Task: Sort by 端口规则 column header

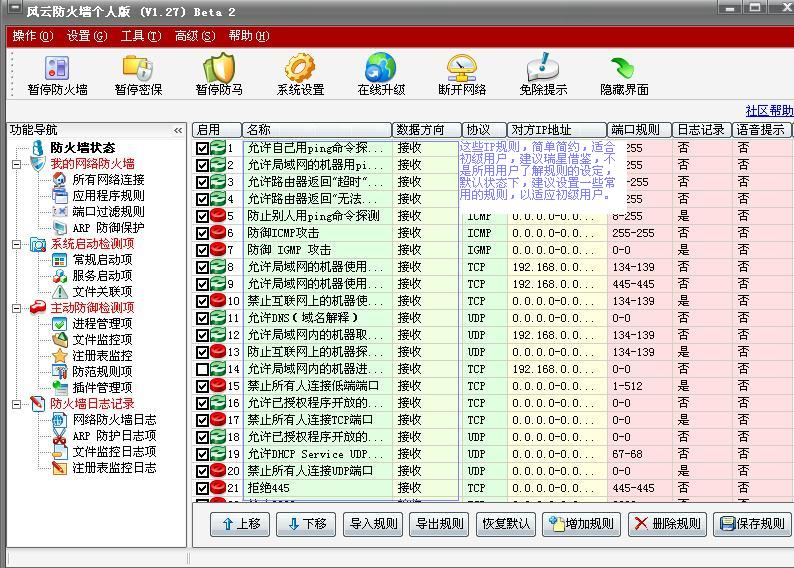Action: (640, 130)
